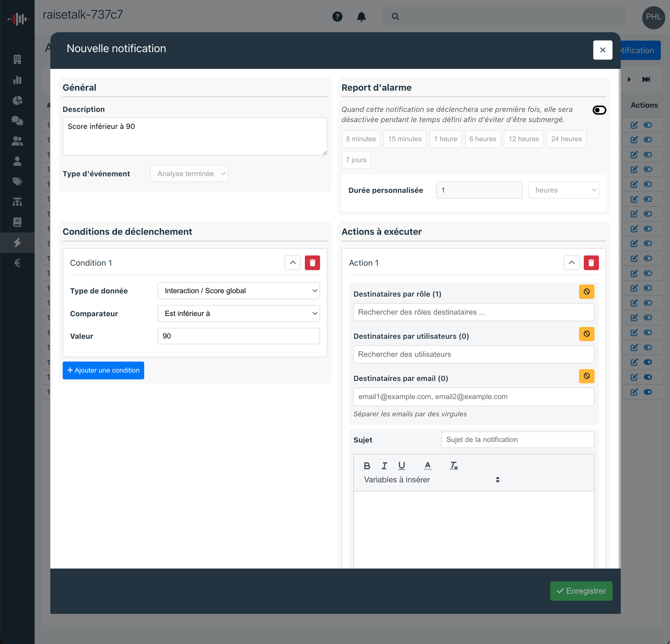The width and height of the screenshot is (670, 644).
Task: Click the Enregistrer save button
Action: (x=581, y=591)
